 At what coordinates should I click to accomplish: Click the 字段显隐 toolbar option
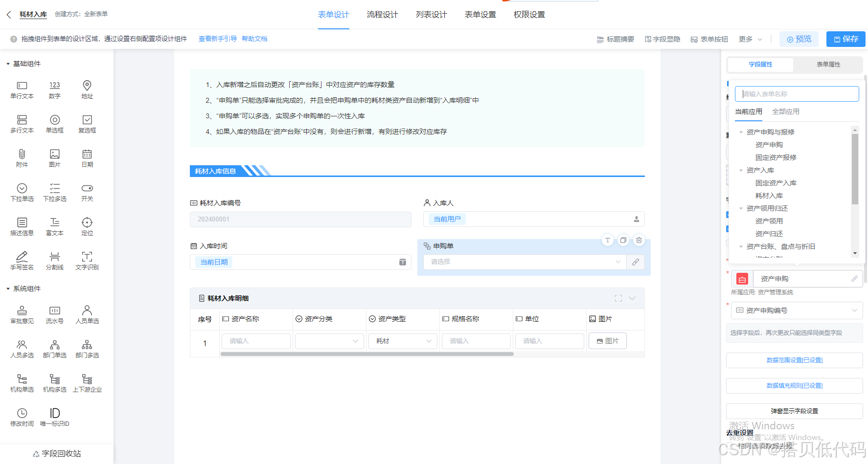point(662,39)
